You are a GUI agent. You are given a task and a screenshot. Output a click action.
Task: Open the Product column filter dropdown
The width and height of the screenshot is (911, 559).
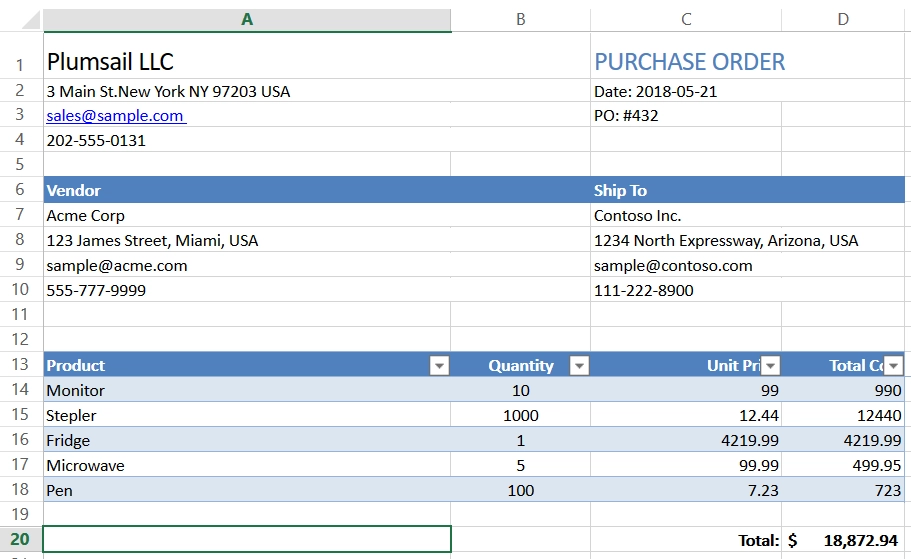[439, 366]
